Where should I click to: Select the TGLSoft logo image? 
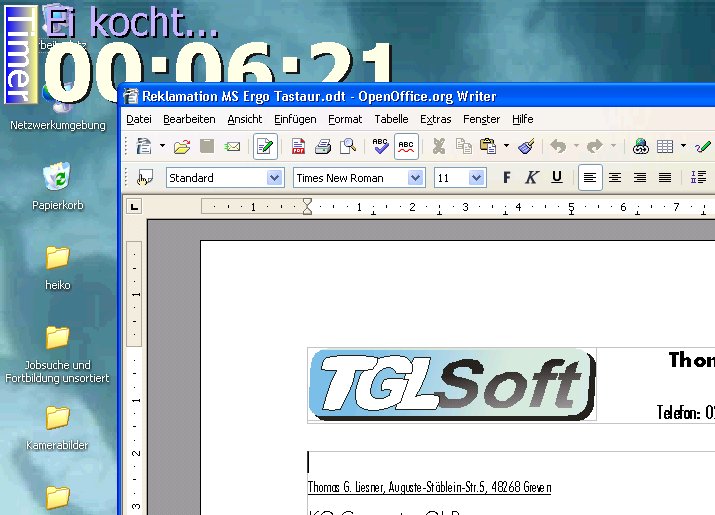[452, 385]
